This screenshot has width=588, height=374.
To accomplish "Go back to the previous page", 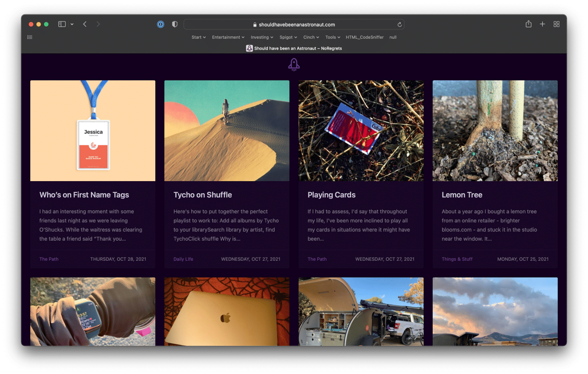I will [85, 24].
